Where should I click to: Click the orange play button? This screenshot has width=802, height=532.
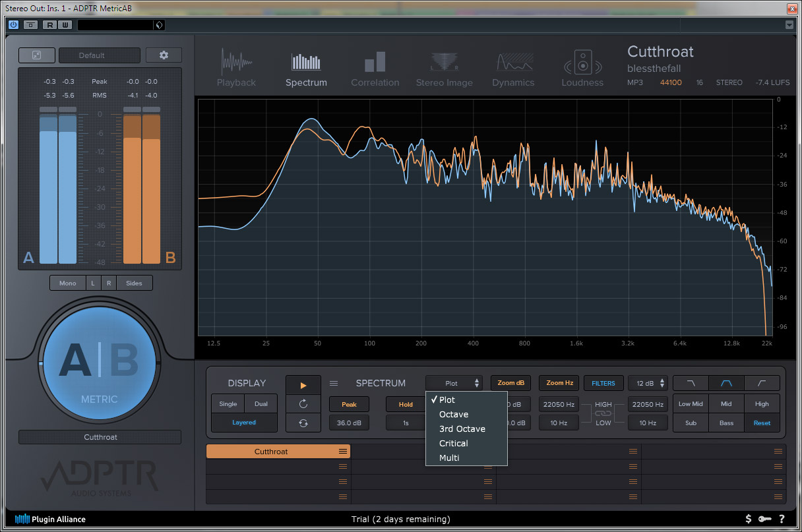click(303, 385)
